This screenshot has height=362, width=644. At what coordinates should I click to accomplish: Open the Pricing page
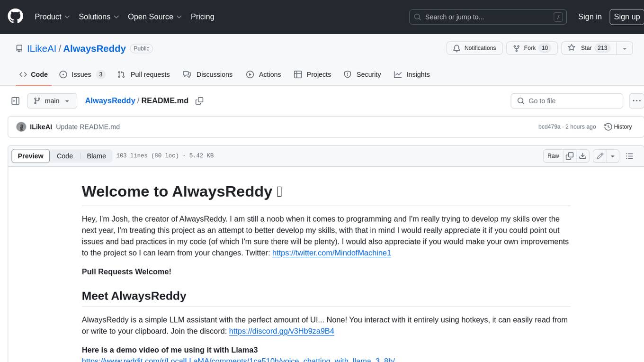pyautogui.click(x=202, y=17)
